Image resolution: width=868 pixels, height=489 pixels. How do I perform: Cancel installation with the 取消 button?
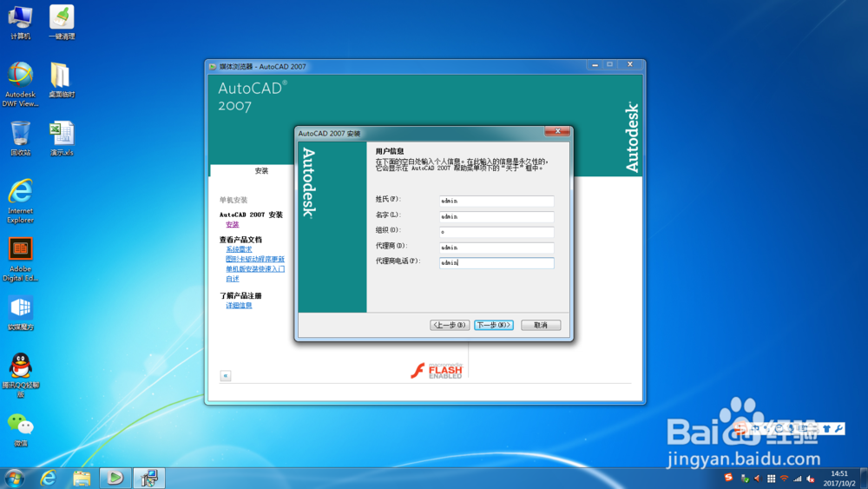(x=541, y=325)
